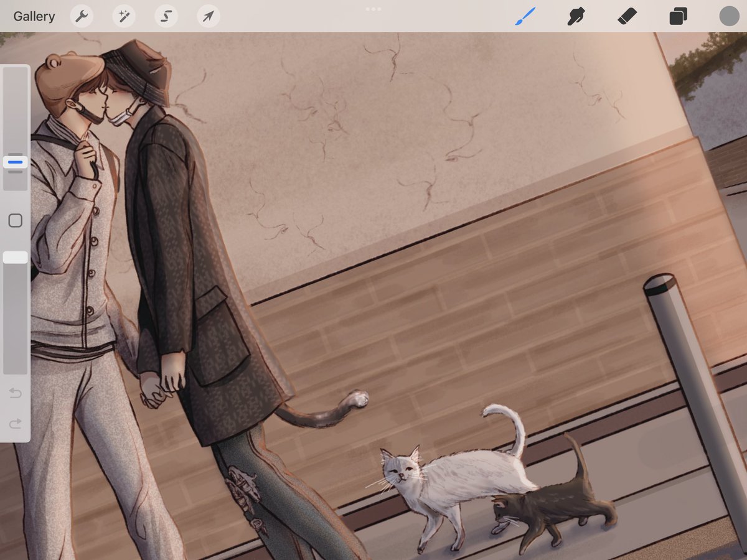Open the Layers panel
The image size is (747, 560).
(678, 16)
